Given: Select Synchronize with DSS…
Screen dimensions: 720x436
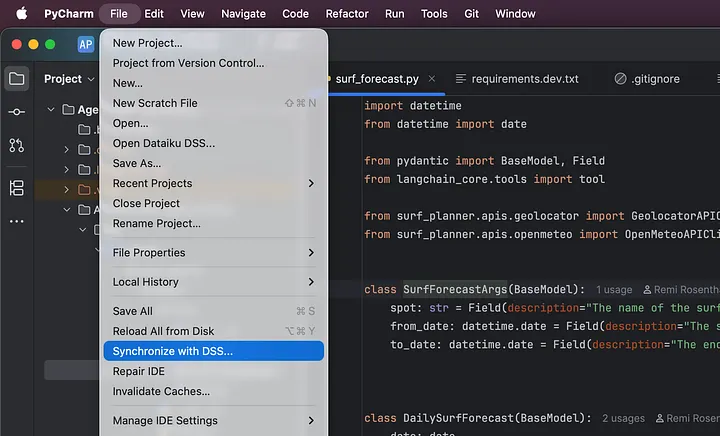Looking at the screenshot, I should coord(214,351).
